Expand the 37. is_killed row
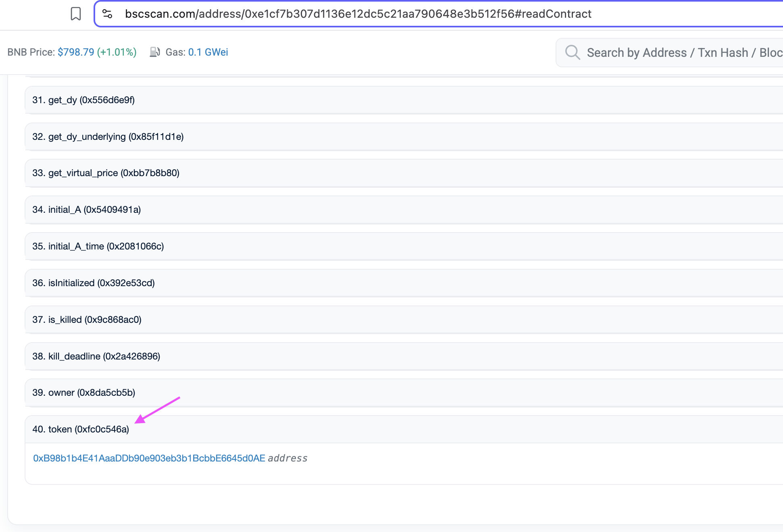The height and width of the screenshot is (532, 783). point(87,320)
